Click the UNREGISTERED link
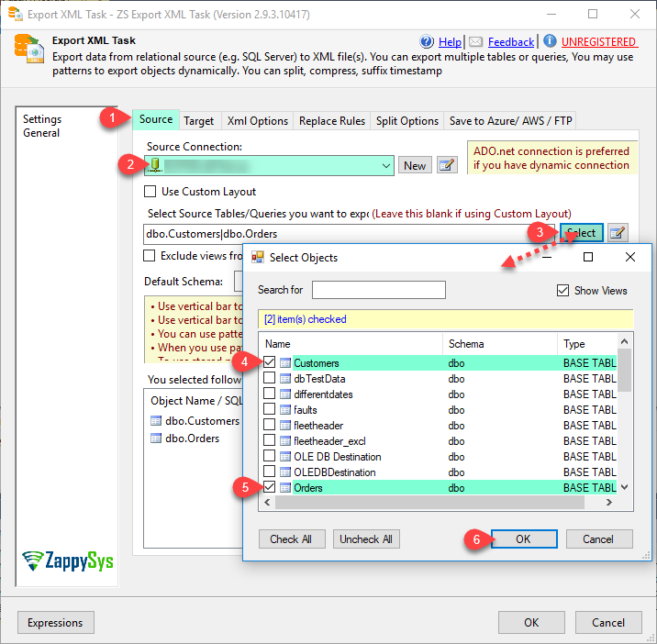657x644 pixels. coord(599,42)
